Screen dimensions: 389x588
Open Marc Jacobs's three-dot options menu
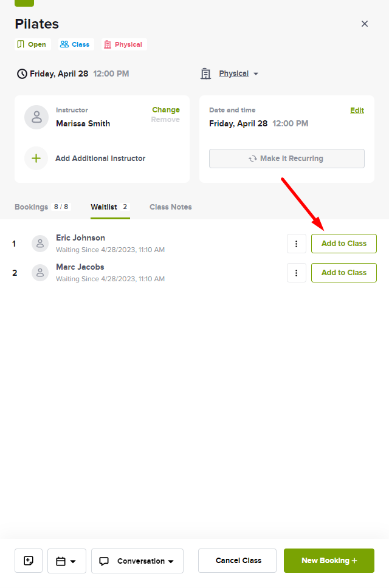point(297,273)
